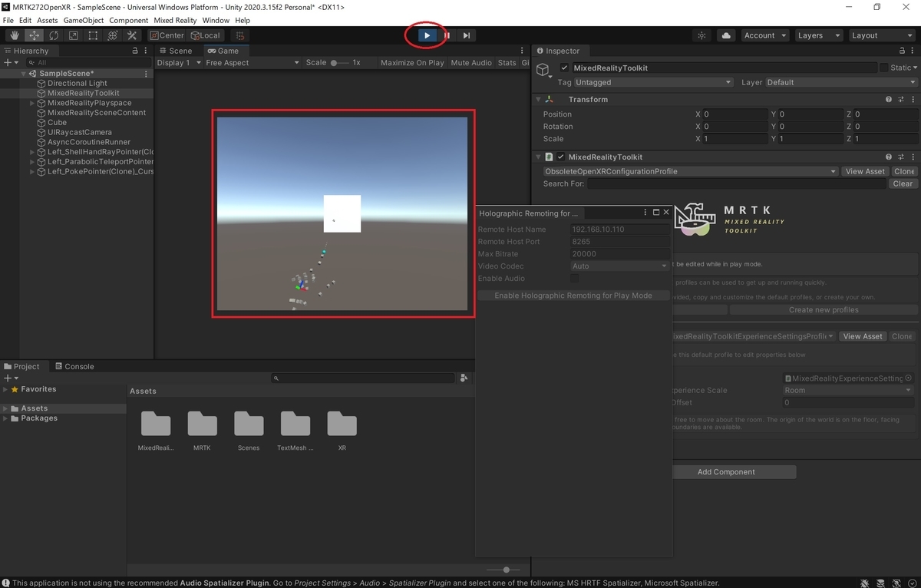
Task: Toggle the Static checkbox
Action: (883, 68)
